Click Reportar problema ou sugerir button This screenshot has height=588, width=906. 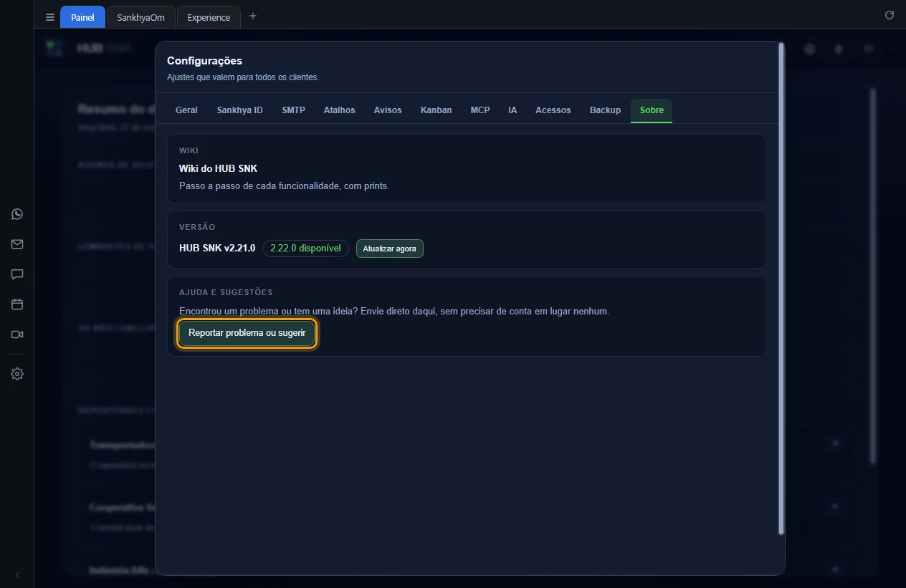click(247, 333)
